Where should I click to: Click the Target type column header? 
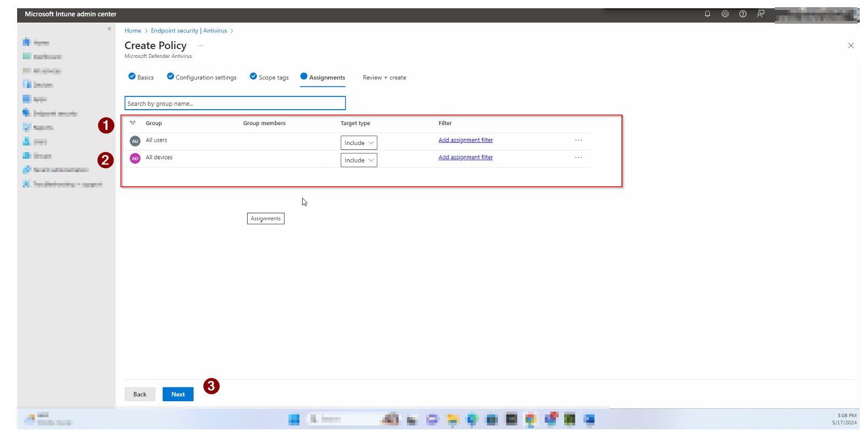355,123
